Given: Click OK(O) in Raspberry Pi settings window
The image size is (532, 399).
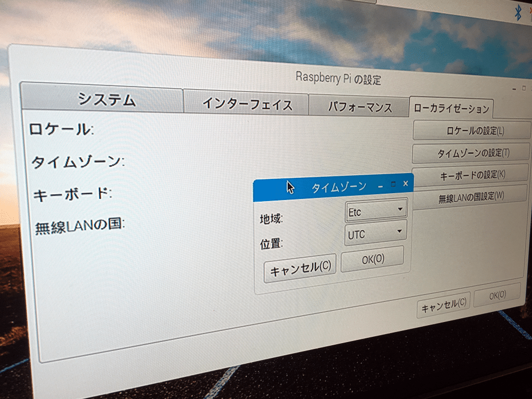Looking at the screenshot, I should click(497, 295).
